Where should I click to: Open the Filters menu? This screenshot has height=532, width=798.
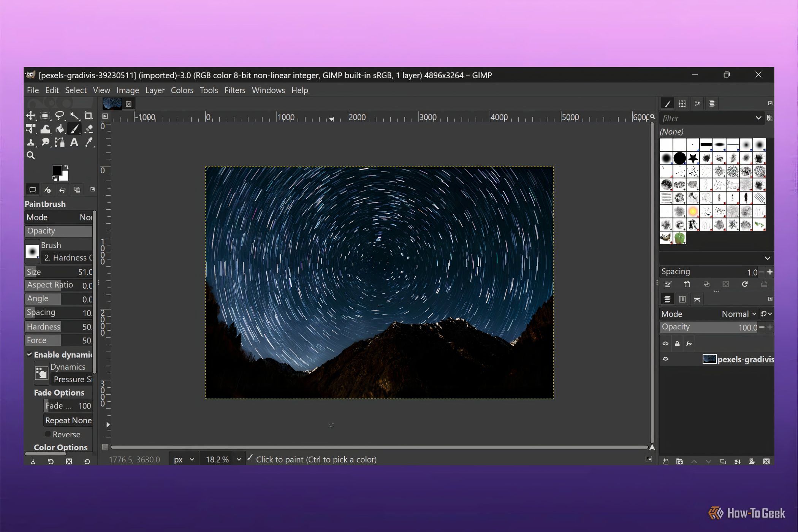235,90
